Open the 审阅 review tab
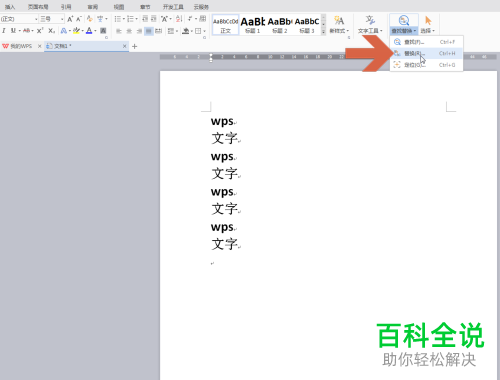500x380 pixels. [93, 7]
